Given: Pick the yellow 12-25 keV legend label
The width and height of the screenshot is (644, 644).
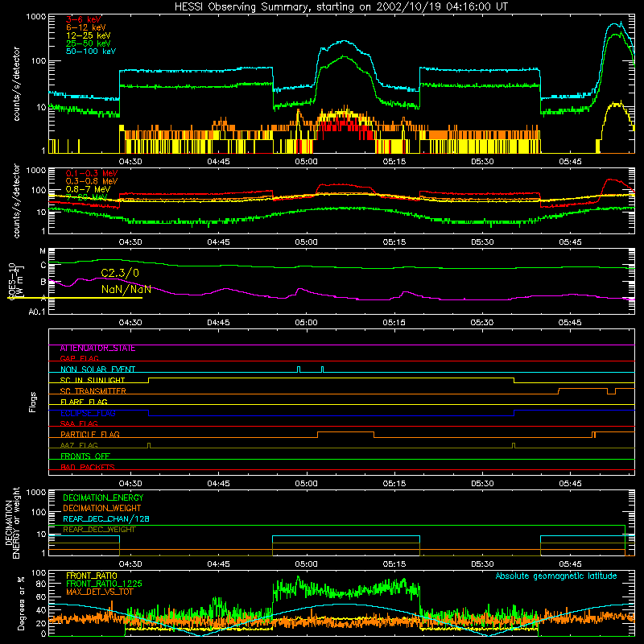Looking at the screenshot, I should [x=89, y=35].
